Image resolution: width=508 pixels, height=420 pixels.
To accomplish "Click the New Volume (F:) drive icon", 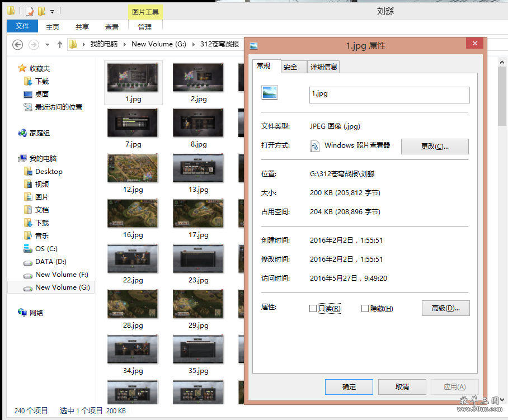I will tap(28, 275).
